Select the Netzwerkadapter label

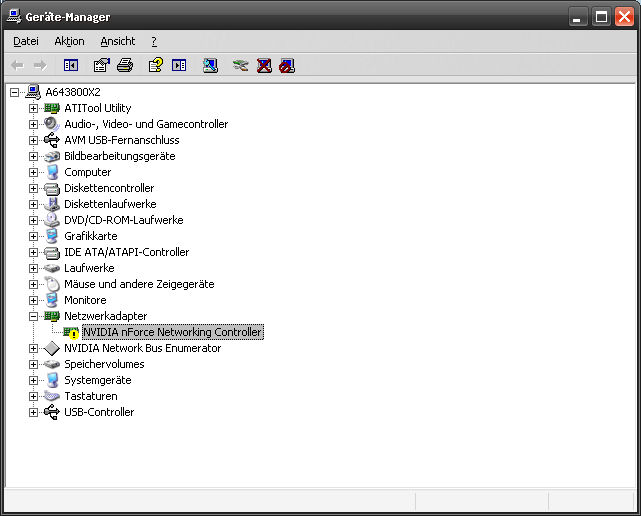click(105, 316)
